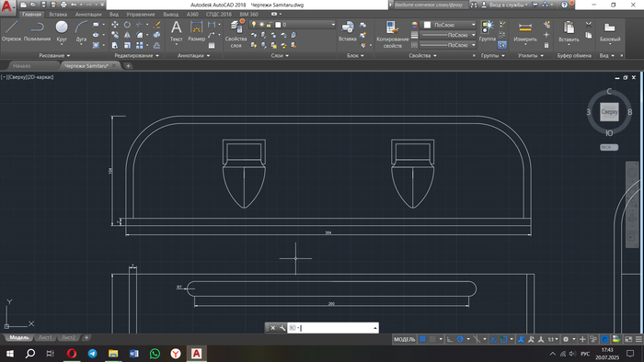Expand the Рисование panel
Viewport: 644px width, 362px height.
pyautogui.click(x=54, y=55)
